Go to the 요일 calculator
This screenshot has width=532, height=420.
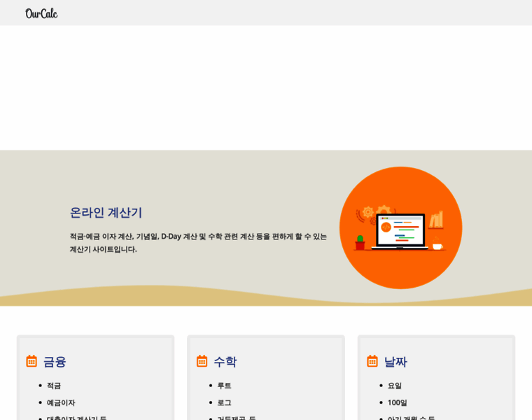[395, 386]
